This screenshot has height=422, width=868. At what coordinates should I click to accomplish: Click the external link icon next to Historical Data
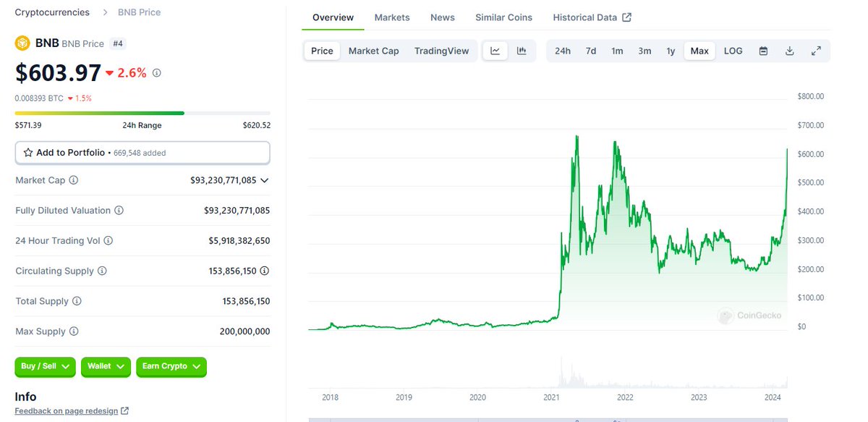tap(627, 17)
